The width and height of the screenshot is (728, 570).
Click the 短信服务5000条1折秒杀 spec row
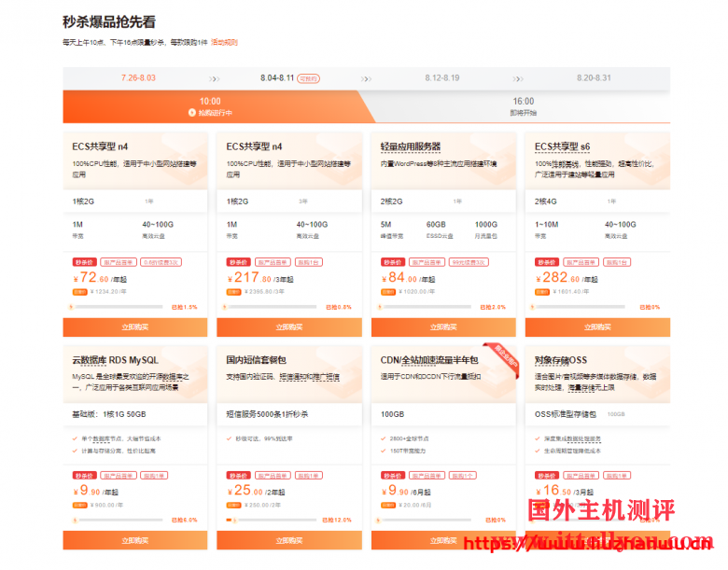(x=289, y=414)
